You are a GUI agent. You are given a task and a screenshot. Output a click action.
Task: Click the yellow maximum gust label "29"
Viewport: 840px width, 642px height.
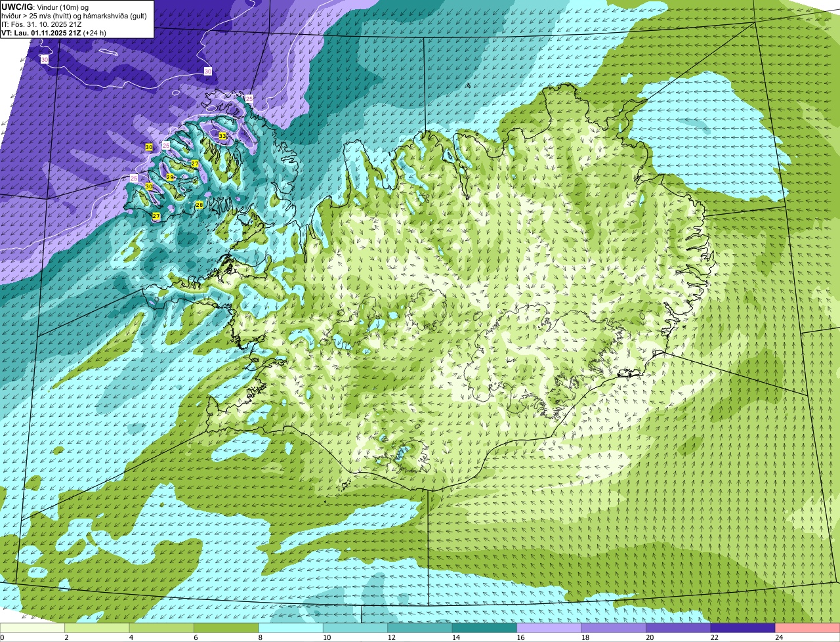click(x=170, y=177)
